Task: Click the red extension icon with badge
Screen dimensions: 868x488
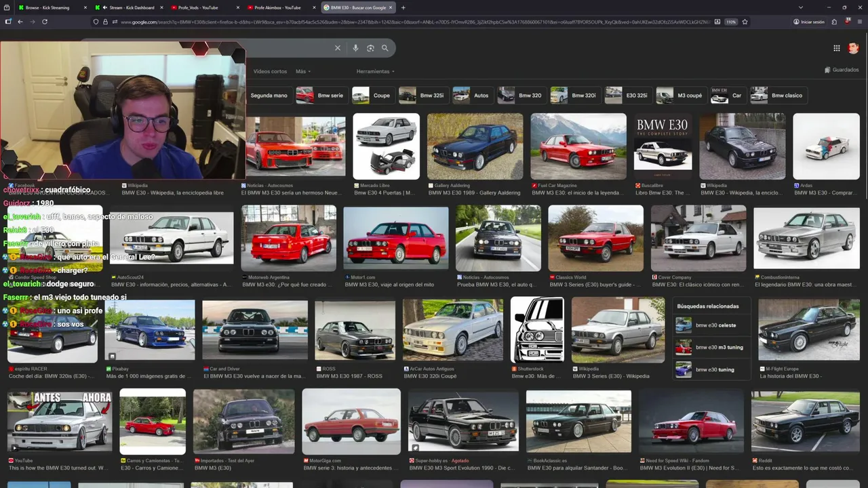Action: point(848,22)
